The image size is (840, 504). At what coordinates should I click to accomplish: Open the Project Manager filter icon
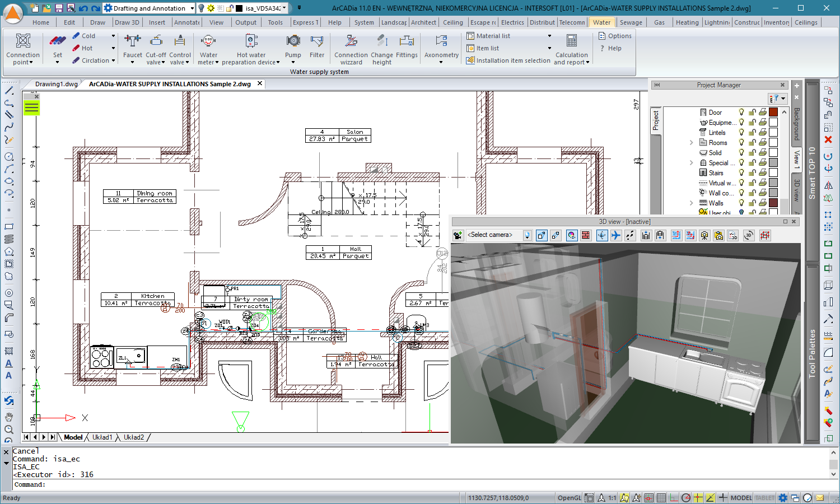777,99
